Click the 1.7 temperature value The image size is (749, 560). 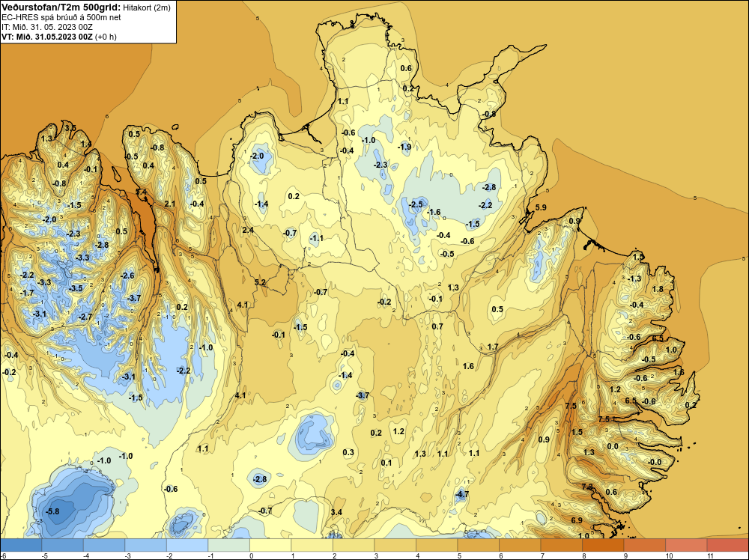pyautogui.click(x=493, y=347)
